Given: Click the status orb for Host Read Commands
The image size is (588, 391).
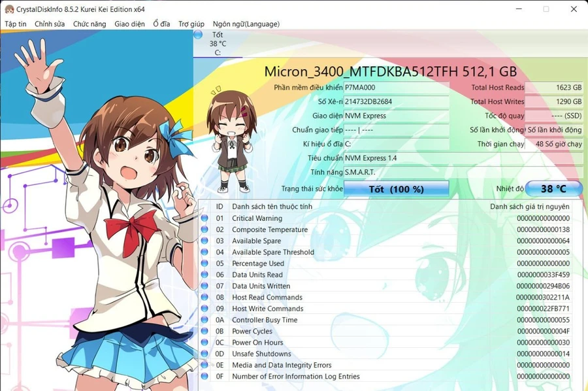Looking at the screenshot, I should pos(204,297).
